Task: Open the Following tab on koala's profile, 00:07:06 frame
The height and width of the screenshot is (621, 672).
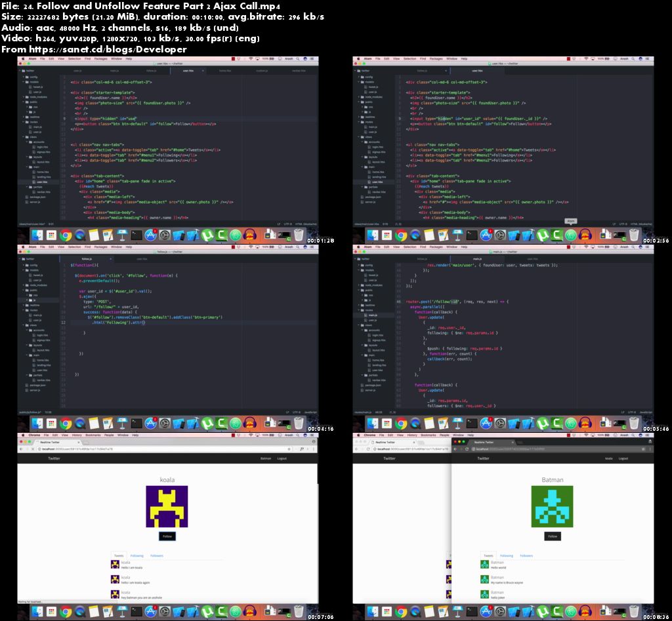Action: (x=136, y=556)
